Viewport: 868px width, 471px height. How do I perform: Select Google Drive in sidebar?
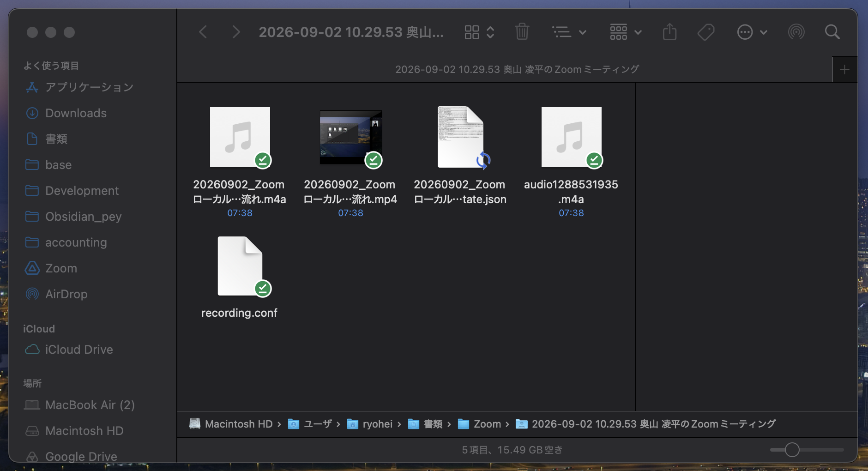pyautogui.click(x=81, y=457)
